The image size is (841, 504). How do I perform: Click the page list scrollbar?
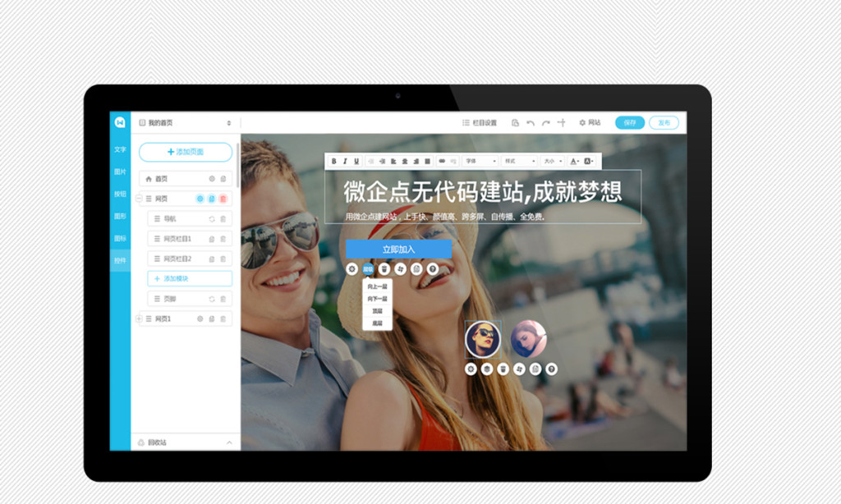[237, 166]
